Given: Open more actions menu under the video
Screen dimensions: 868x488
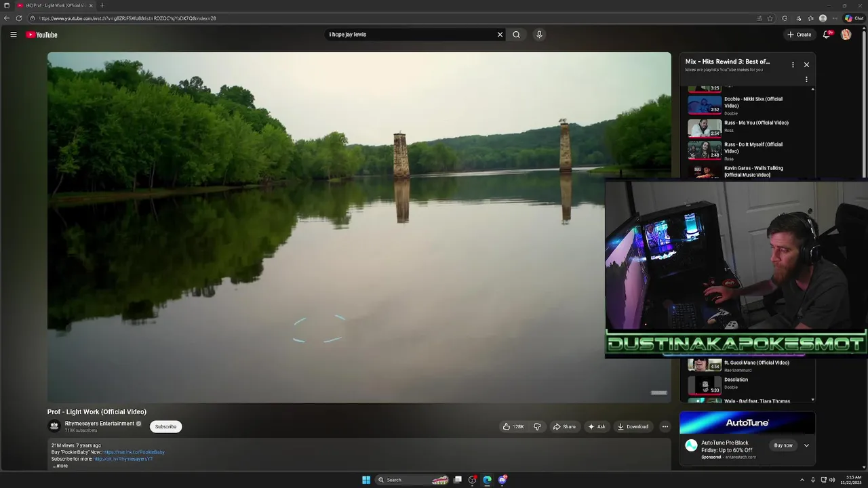Looking at the screenshot, I should click(665, 426).
